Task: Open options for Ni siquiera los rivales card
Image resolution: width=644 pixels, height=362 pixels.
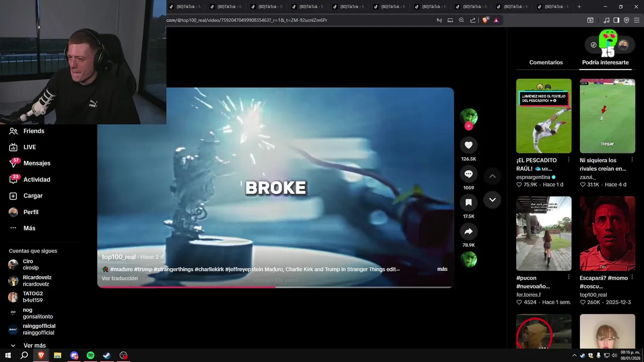Action: [632, 160]
